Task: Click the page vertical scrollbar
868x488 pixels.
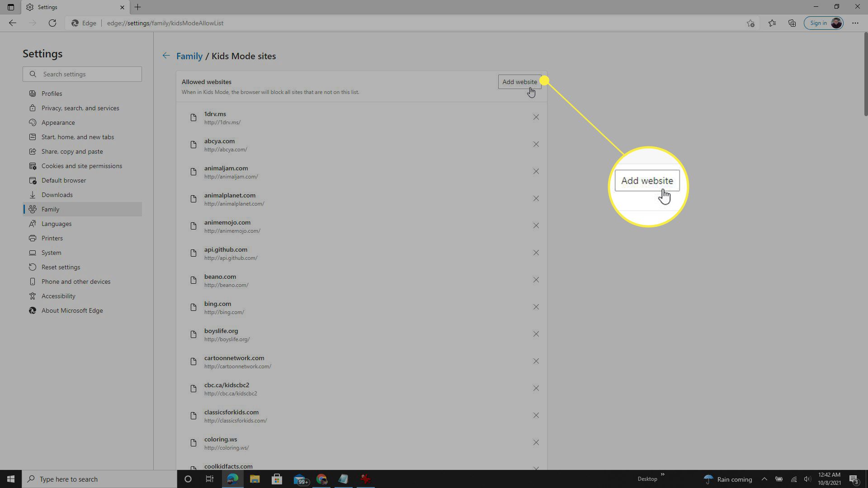Action: (865, 75)
